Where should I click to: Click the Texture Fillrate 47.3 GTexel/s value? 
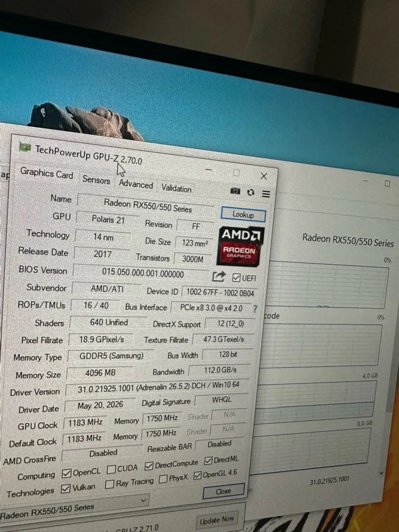[x=223, y=339]
